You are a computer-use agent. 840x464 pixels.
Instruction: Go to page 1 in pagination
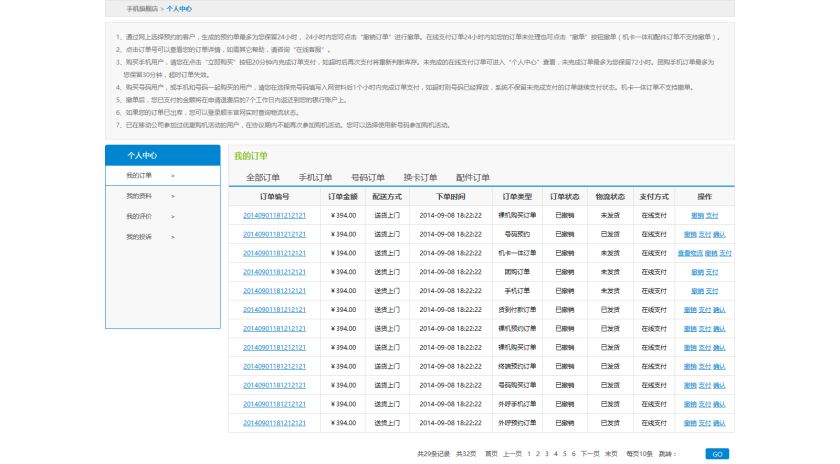pos(529,454)
